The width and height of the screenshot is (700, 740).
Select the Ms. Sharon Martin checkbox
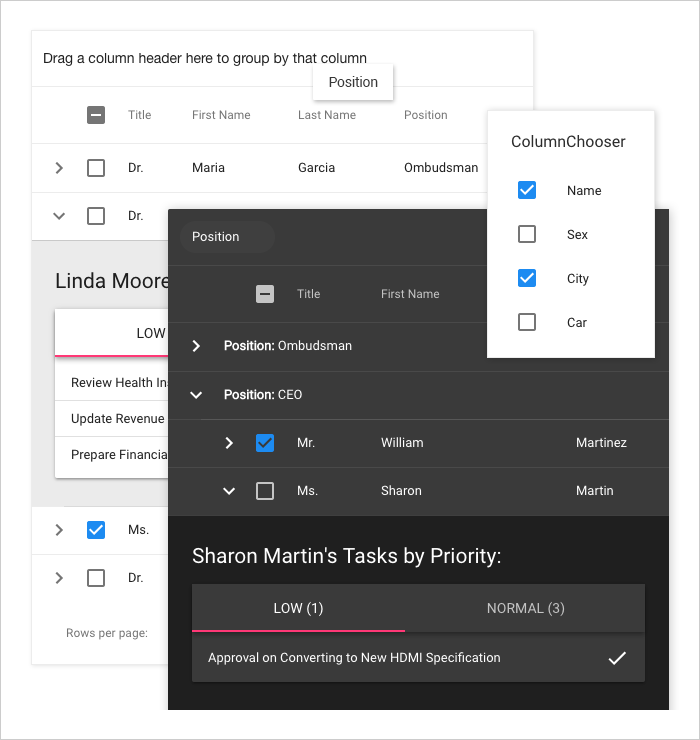point(265,491)
